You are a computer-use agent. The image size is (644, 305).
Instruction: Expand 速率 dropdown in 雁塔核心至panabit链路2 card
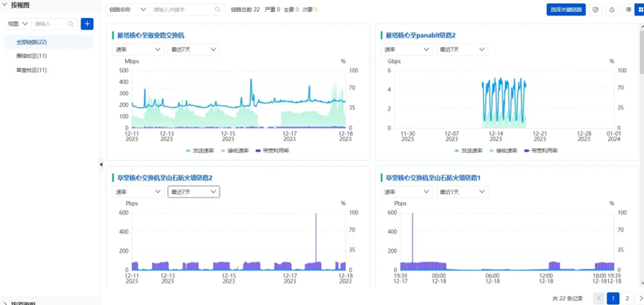pos(407,49)
